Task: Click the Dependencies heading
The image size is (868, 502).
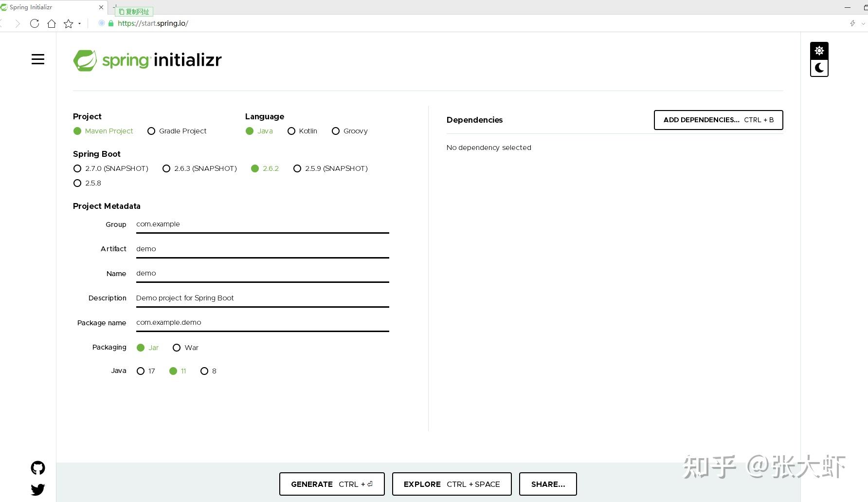Action: pos(474,120)
